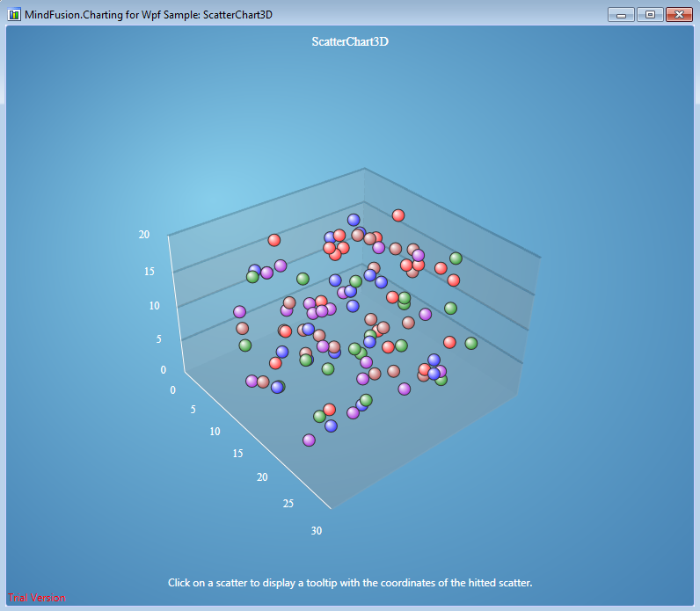The height and width of the screenshot is (611, 700).
Task: Select the rightmost green scatter sphere
Action: pos(470,343)
